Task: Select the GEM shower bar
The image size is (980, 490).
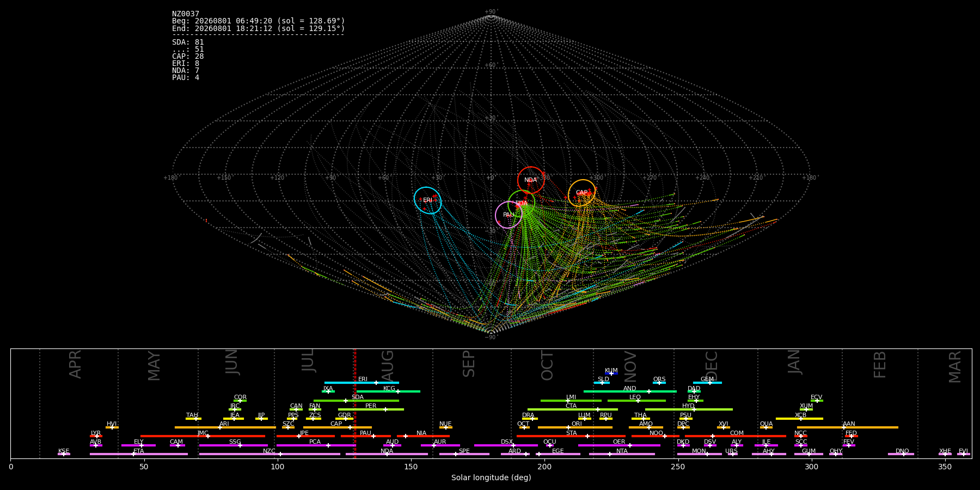Action: (707, 383)
